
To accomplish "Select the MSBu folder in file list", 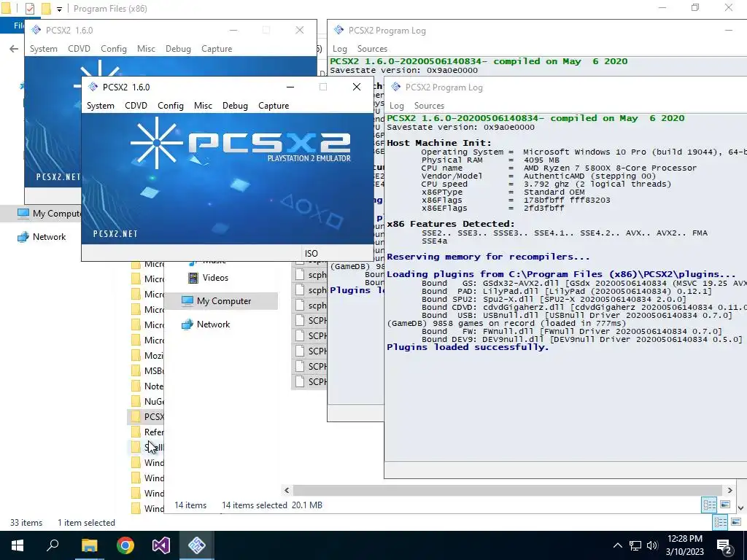I will 147,371.
